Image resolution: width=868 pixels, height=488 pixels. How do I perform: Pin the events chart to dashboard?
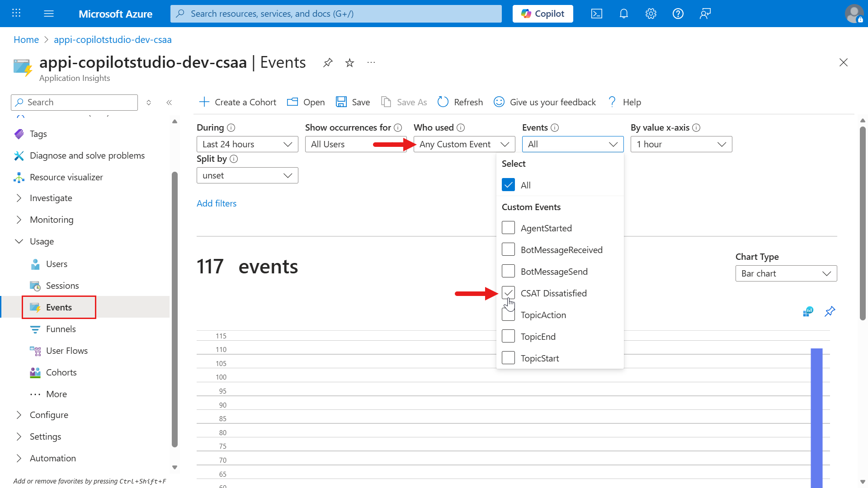[x=830, y=311]
